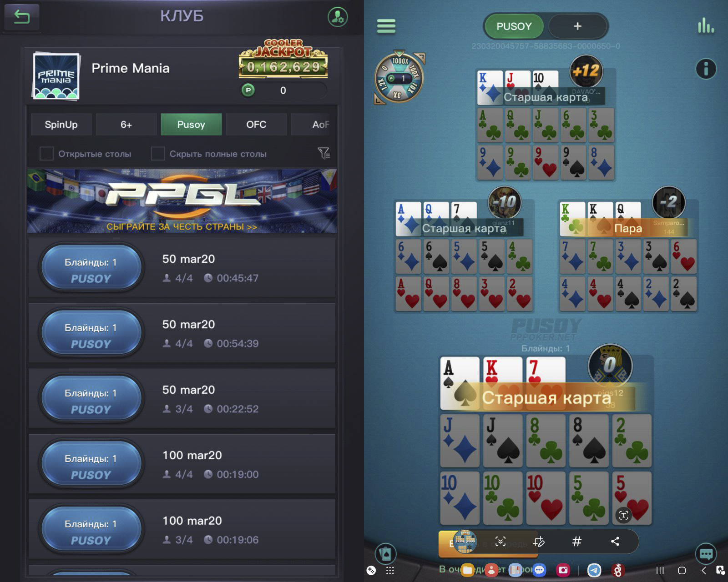The image size is (728, 582).
Task: Check the Скрыть полные столы option
Action: coord(157,154)
